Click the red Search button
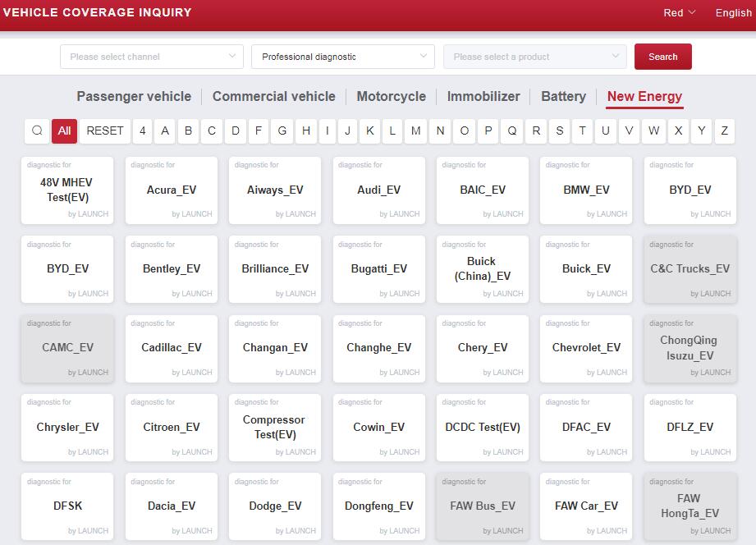Screen dimensions: 756x545 (x=663, y=57)
